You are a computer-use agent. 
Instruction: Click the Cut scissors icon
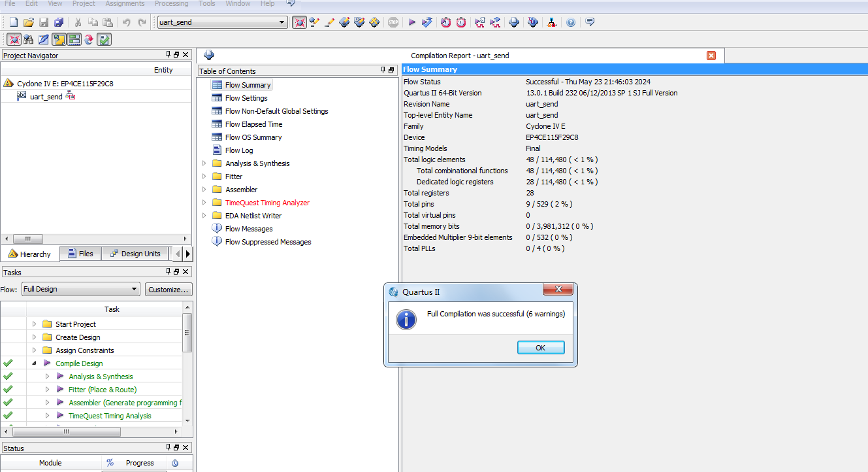point(77,22)
